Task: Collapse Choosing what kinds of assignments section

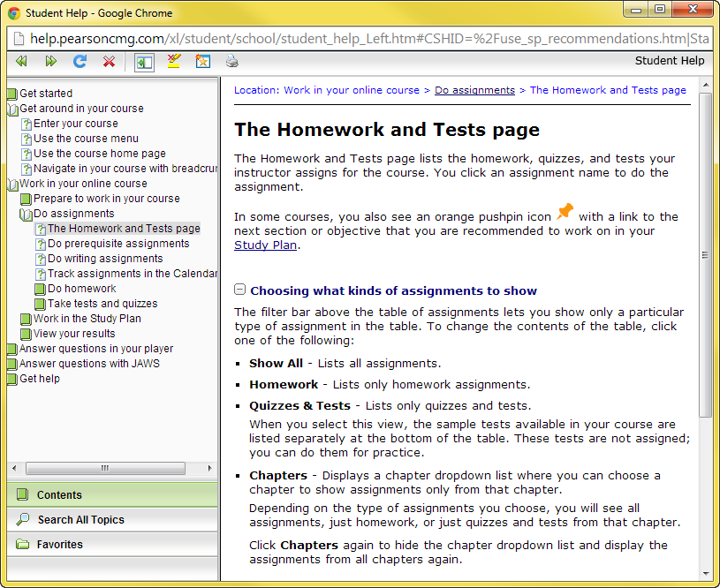Action: tap(239, 290)
